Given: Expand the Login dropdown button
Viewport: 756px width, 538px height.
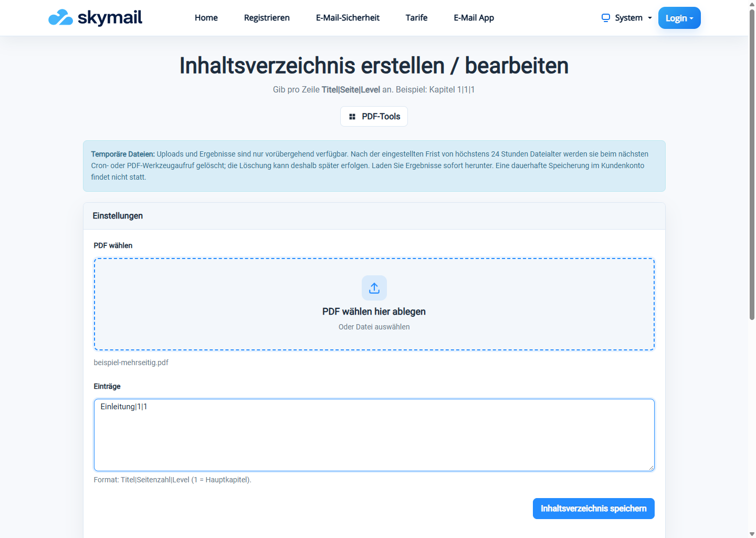Looking at the screenshot, I should pyautogui.click(x=679, y=18).
